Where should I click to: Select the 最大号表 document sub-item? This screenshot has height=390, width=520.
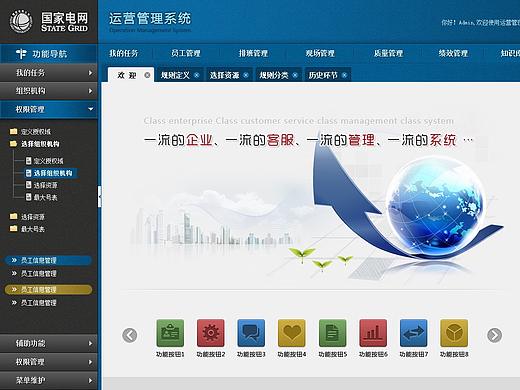pos(42,197)
